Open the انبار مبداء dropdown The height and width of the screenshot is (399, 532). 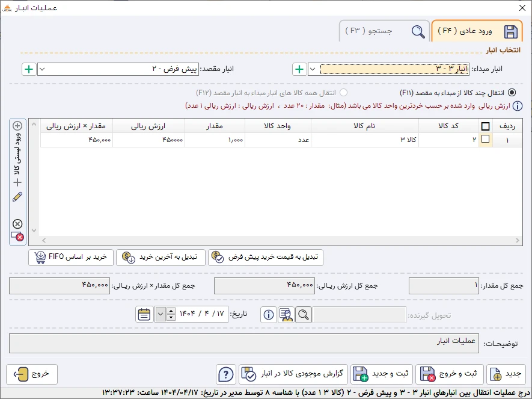[313, 69]
